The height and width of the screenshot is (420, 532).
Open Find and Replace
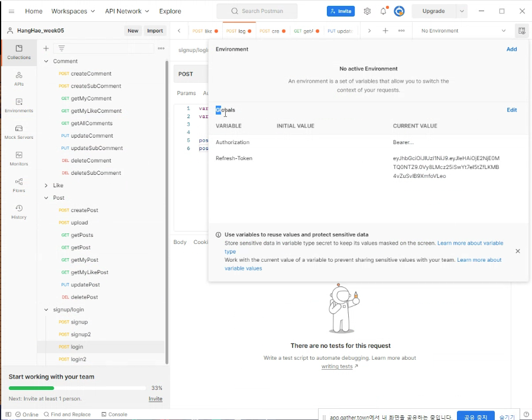click(x=67, y=414)
